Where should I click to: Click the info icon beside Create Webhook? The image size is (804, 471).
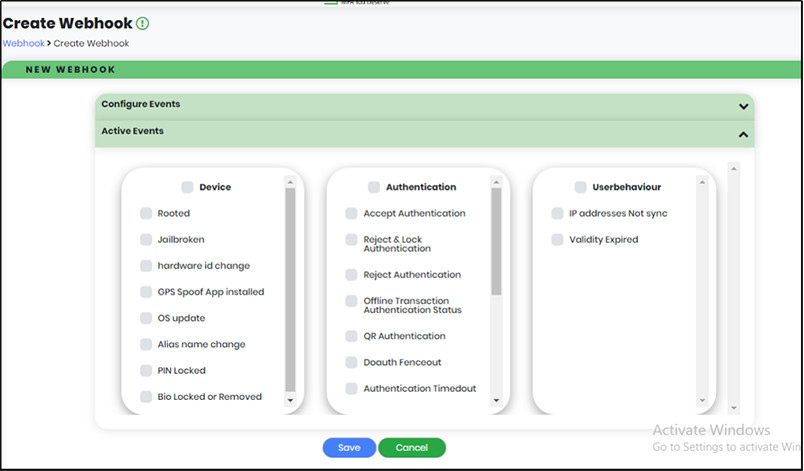[143, 24]
